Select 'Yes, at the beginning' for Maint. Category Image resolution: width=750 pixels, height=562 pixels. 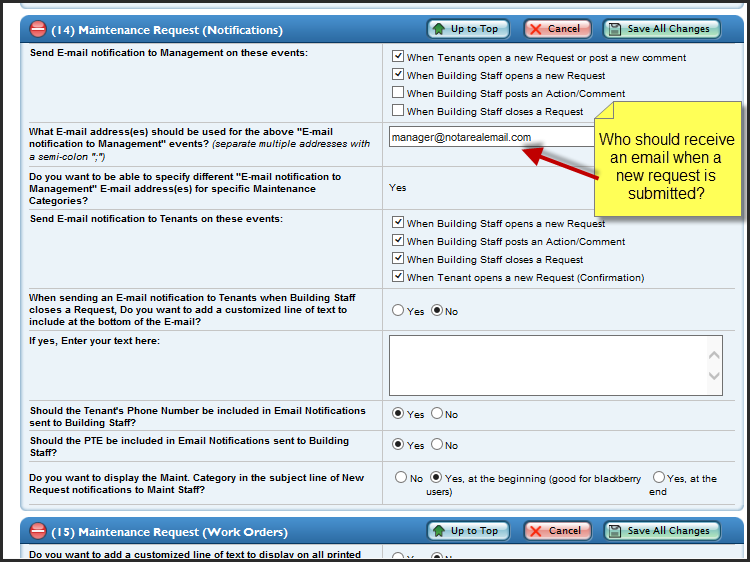coord(436,477)
